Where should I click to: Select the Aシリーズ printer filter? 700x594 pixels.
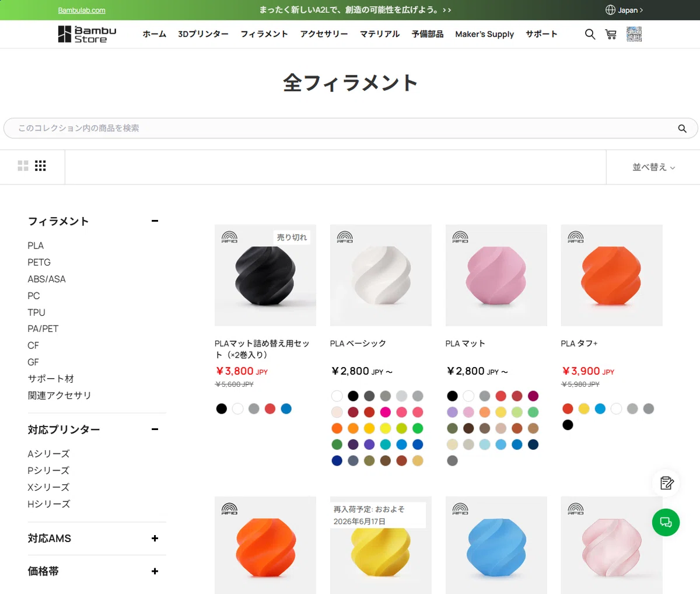tap(48, 454)
